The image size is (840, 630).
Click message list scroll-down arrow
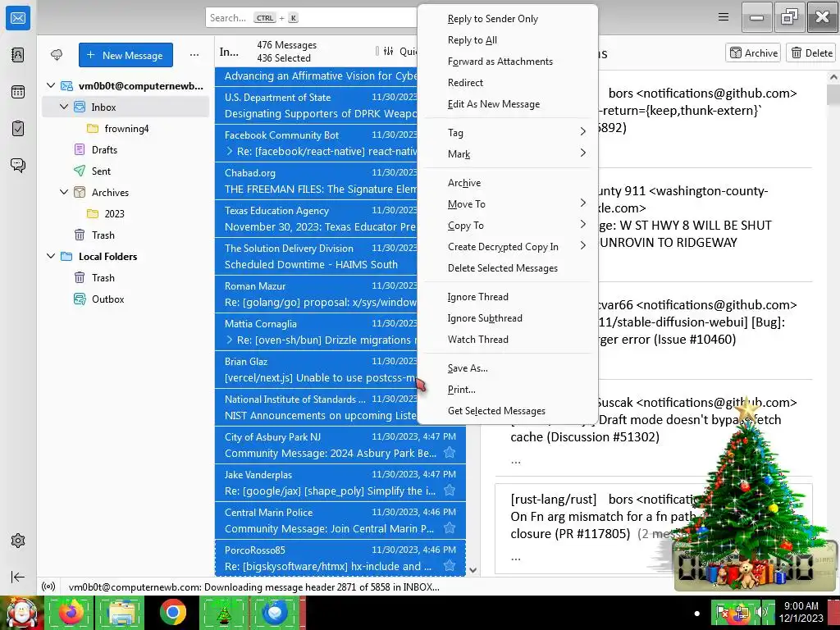(472, 570)
